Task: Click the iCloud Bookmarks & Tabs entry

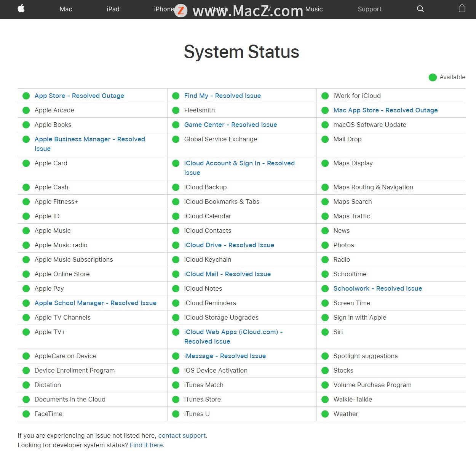Action: [x=222, y=202]
